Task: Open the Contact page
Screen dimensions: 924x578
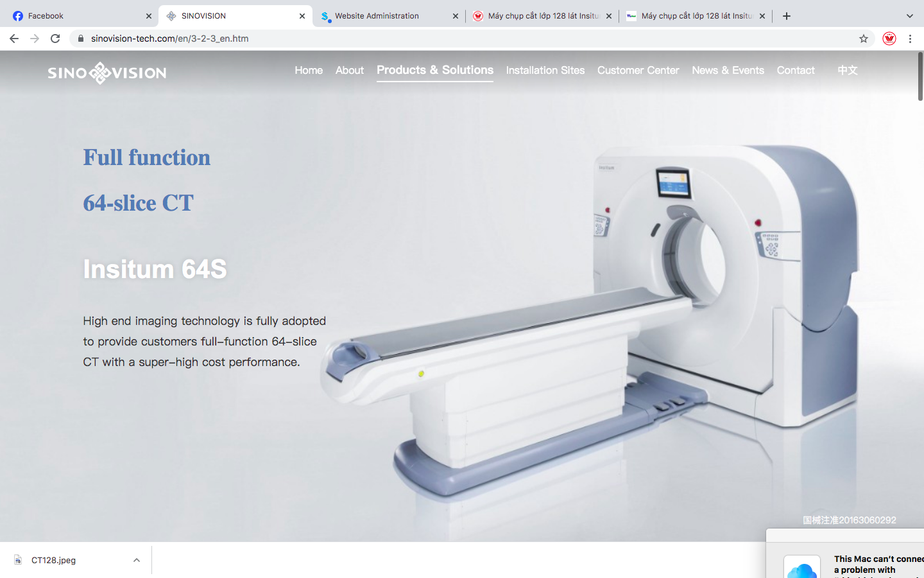Action: pyautogui.click(x=796, y=70)
